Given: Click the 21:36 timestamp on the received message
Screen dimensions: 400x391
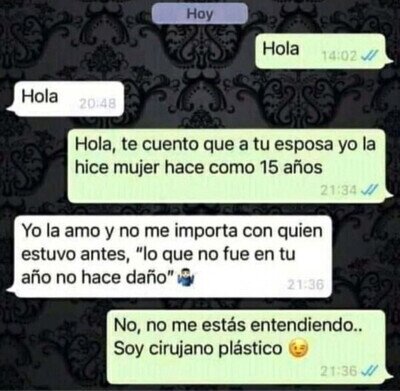Looking at the screenshot, I should 306,285.
